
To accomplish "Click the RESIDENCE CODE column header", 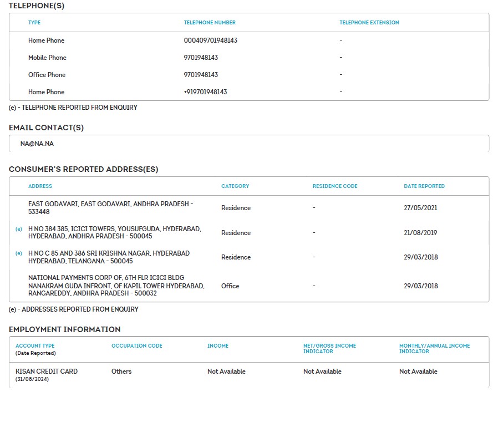I will (x=335, y=186).
